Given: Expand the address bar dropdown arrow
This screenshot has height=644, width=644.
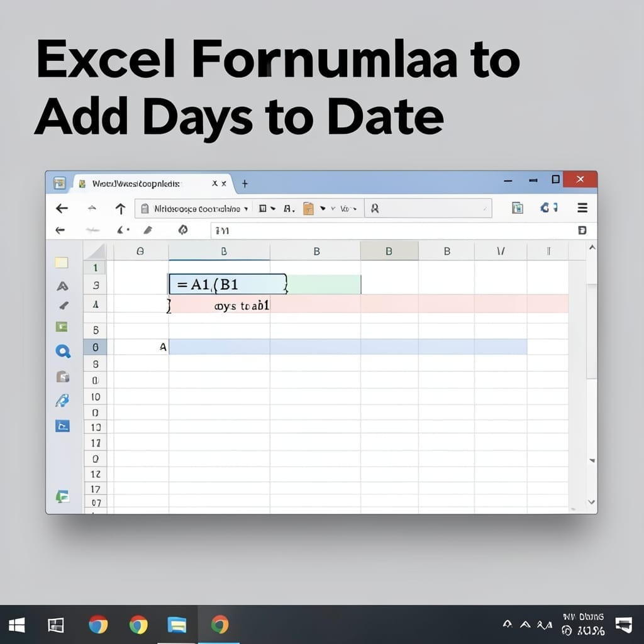Looking at the screenshot, I should 246,209.
